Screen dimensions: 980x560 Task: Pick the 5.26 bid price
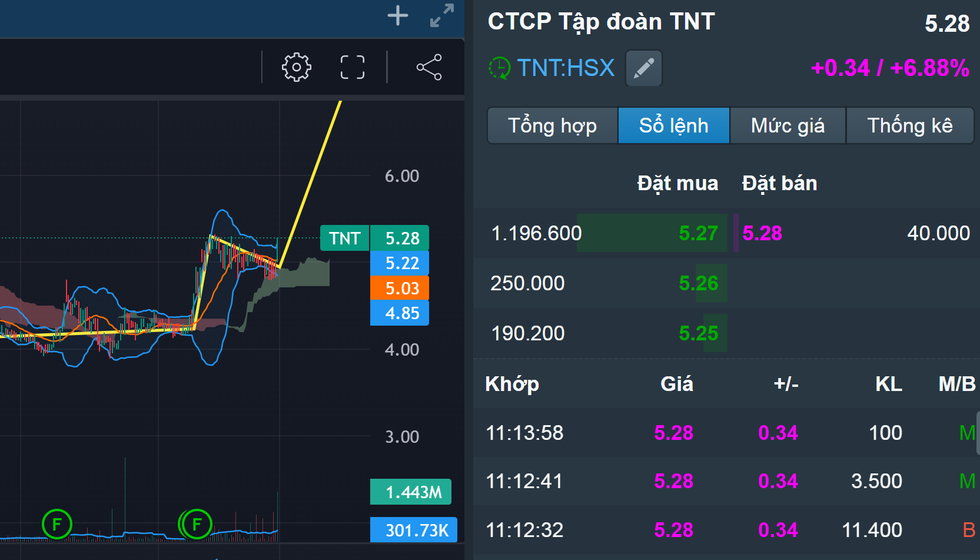coord(699,283)
